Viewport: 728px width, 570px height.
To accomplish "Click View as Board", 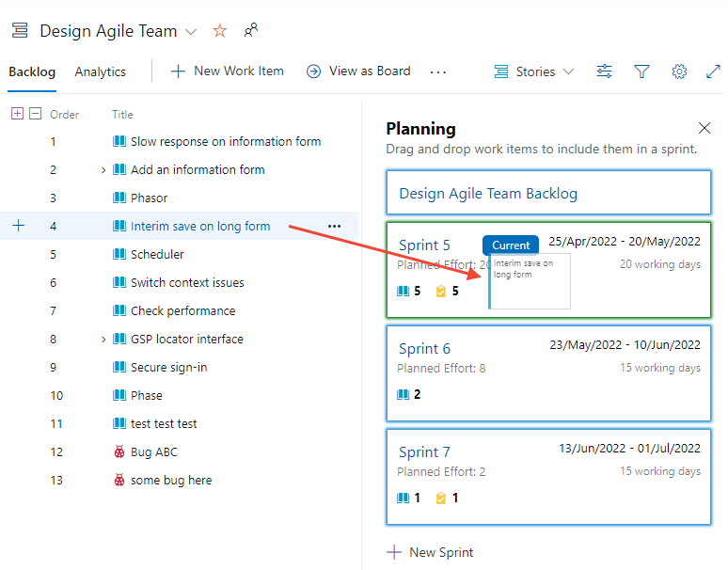I will pos(358,71).
